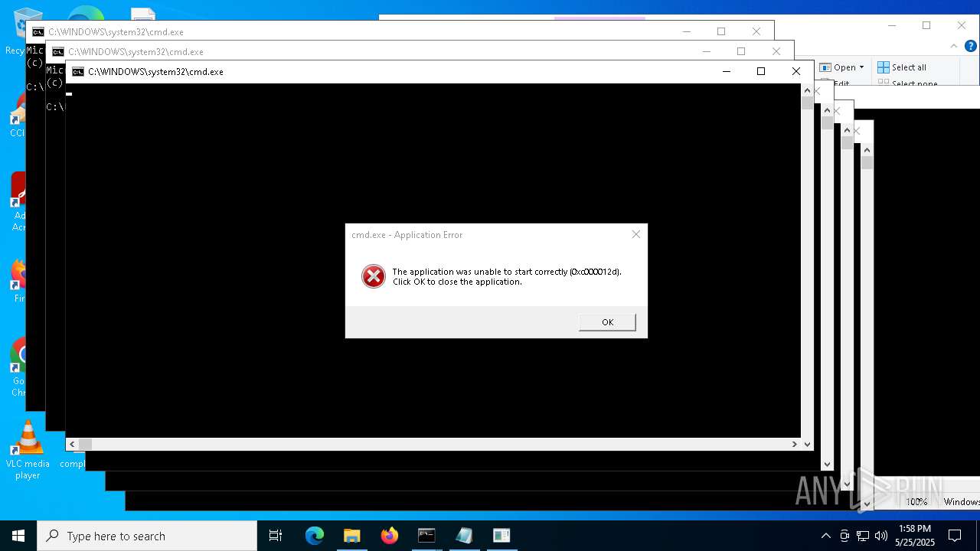Click Select all in File Explorer ribbon
Viewport: 980px width, 551px height.
tap(902, 67)
